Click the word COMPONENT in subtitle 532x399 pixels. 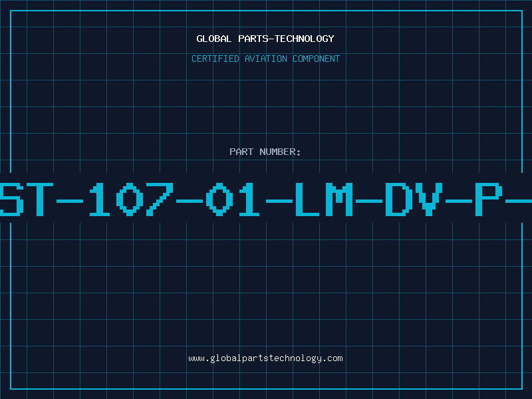[x=316, y=59]
